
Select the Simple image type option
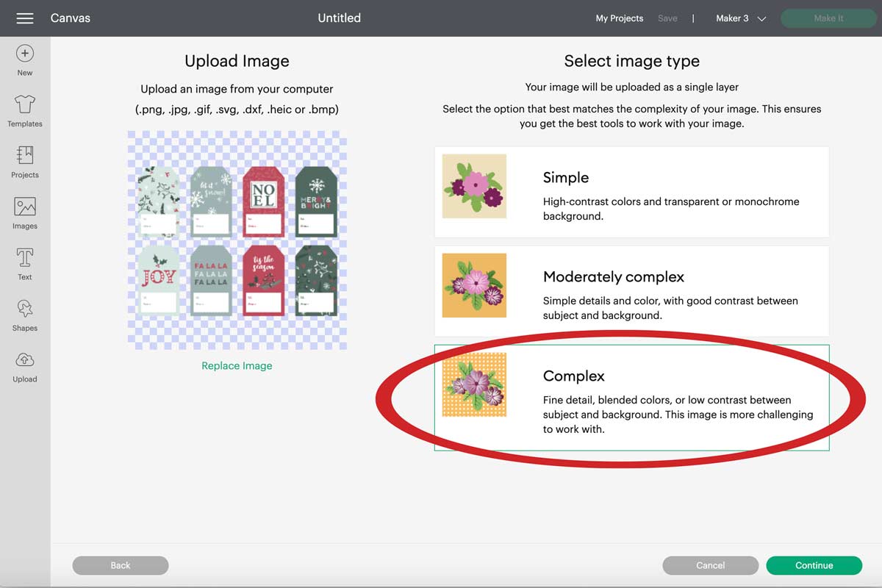coord(632,192)
